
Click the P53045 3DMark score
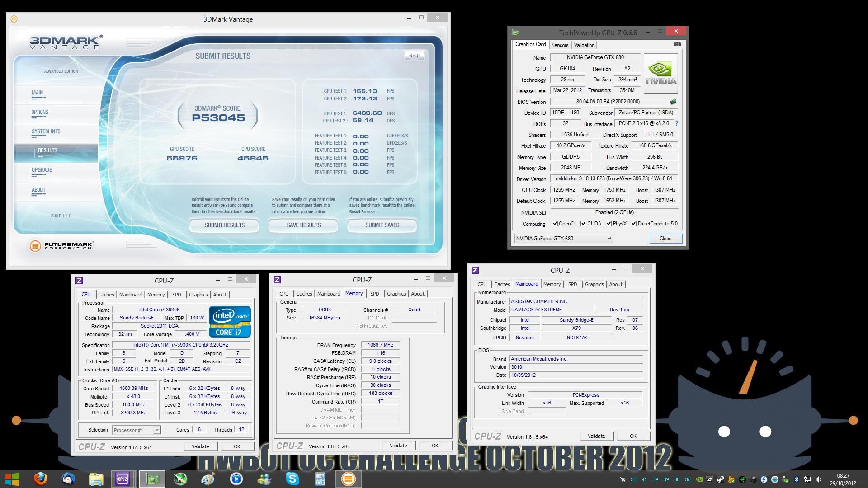218,118
